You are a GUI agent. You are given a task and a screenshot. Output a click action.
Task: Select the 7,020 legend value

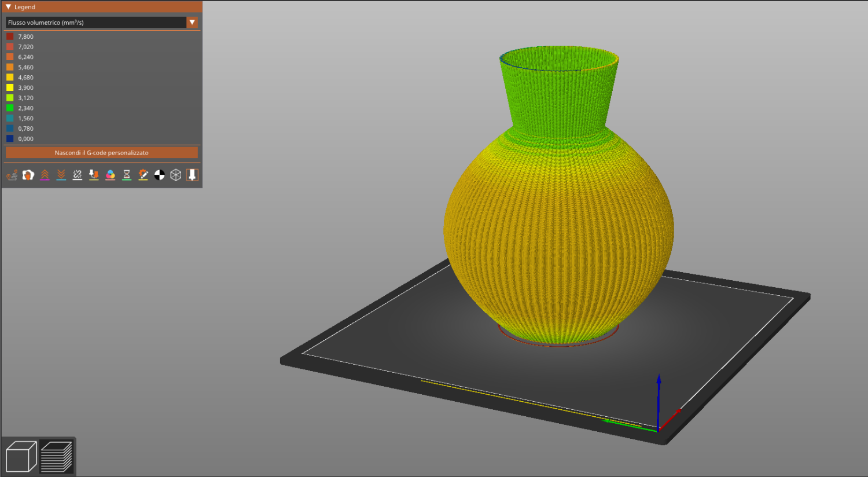click(25, 47)
